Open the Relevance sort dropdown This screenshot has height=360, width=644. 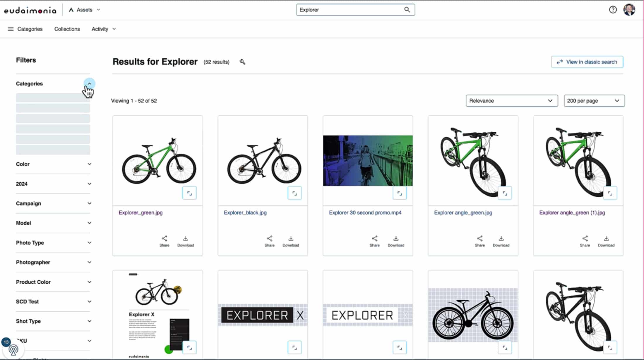click(x=511, y=101)
